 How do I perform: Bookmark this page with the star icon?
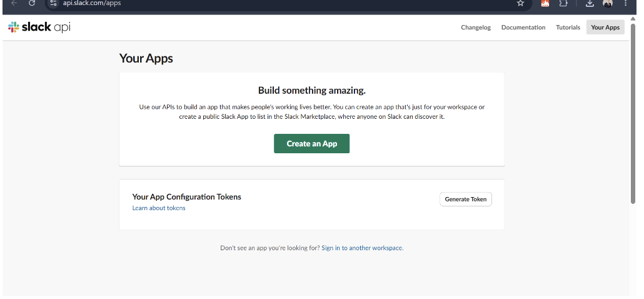point(521,3)
